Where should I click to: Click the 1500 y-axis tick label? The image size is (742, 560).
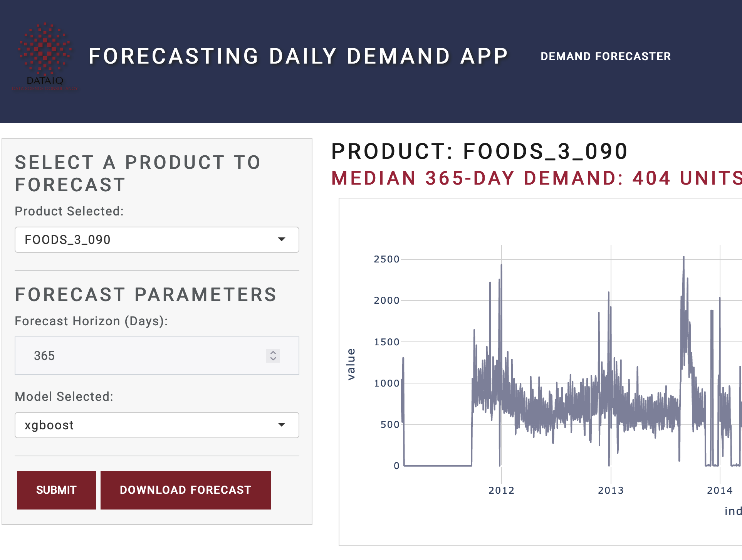pos(386,342)
